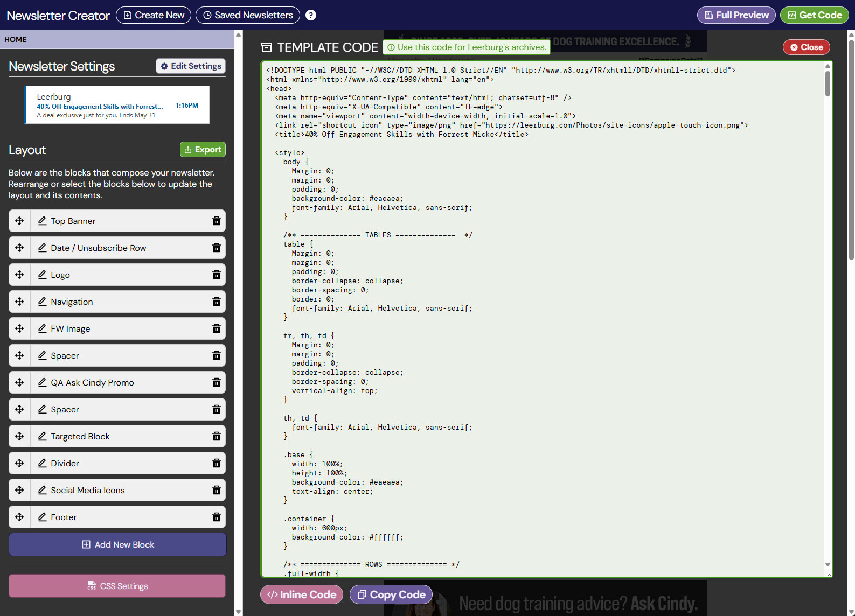
Task: Click the Create New button
Action: (154, 15)
